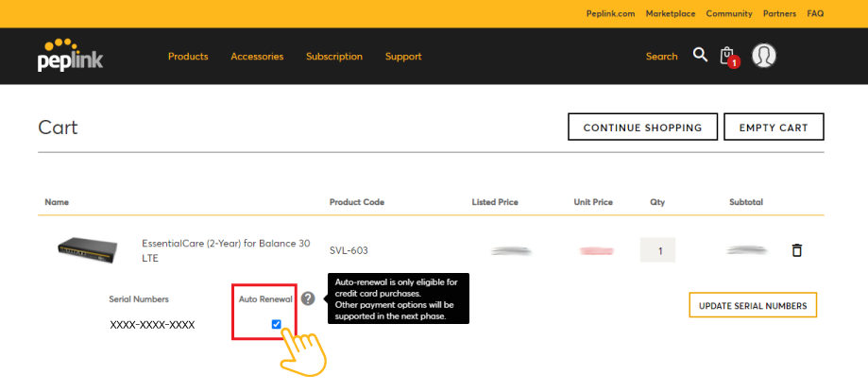Image resolution: width=868 pixels, height=392 pixels.
Task: Open the EssentialCare (2-Year) product name
Action: [226, 250]
